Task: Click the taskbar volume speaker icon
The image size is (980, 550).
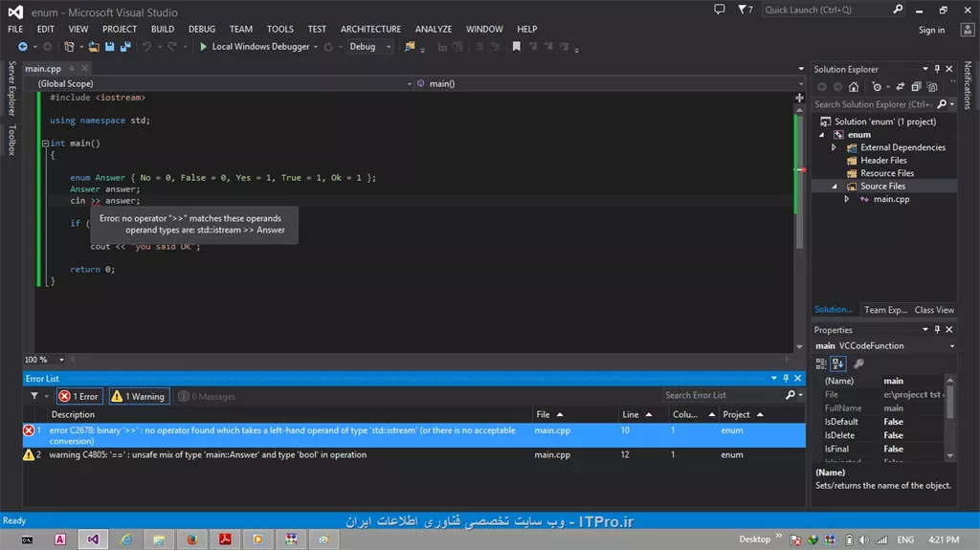Action: pyautogui.click(x=864, y=540)
